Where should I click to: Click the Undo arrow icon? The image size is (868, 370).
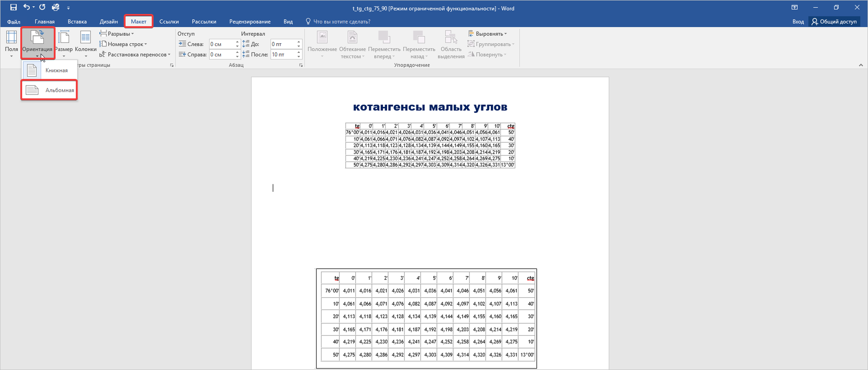point(27,7)
